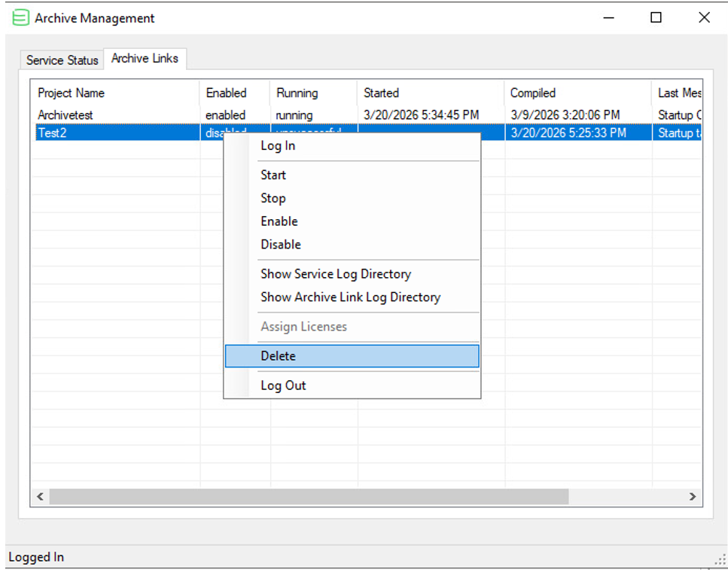728x570 pixels.
Task: Click the Last Message column header
Action: [677, 93]
